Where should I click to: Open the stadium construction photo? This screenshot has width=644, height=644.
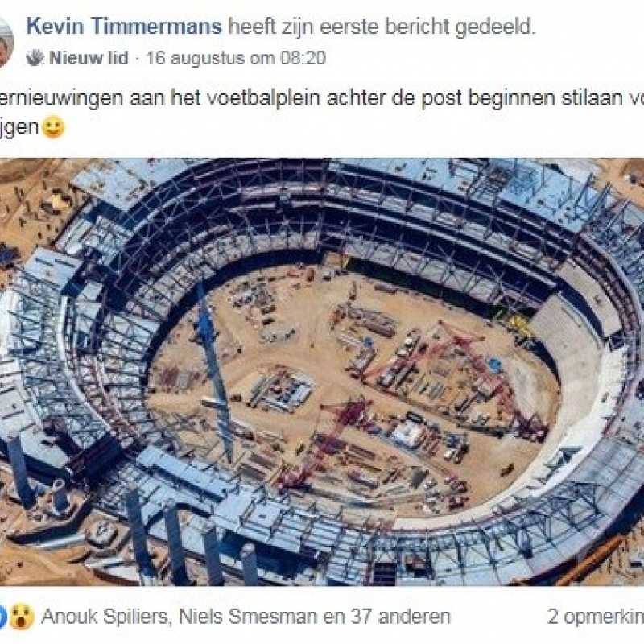coord(322,372)
